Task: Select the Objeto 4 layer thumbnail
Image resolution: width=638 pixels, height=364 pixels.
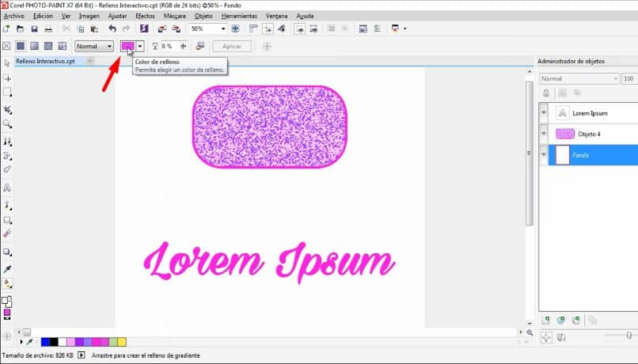Action: [x=564, y=134]
